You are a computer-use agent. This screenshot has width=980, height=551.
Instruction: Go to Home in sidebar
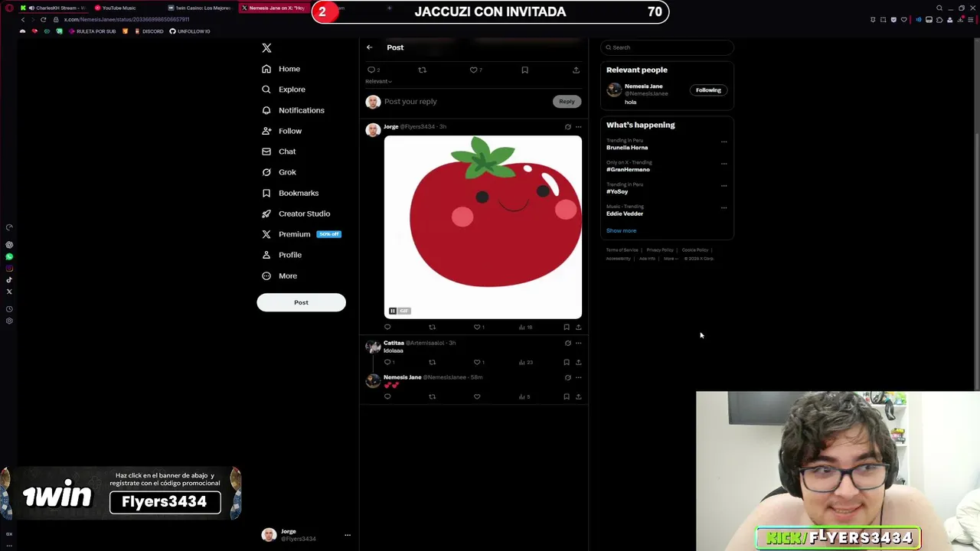(281, 69)
